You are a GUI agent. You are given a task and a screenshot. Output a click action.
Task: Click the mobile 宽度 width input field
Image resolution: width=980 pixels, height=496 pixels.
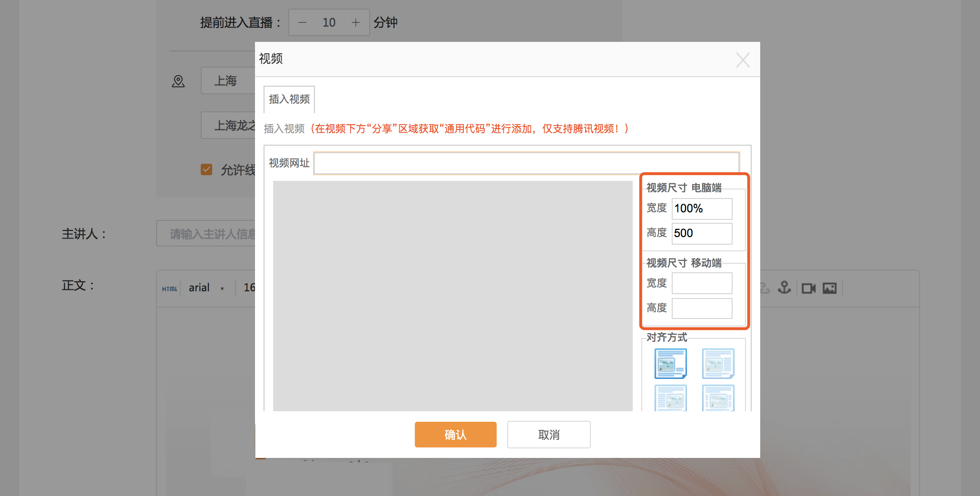tap(702, 283)
